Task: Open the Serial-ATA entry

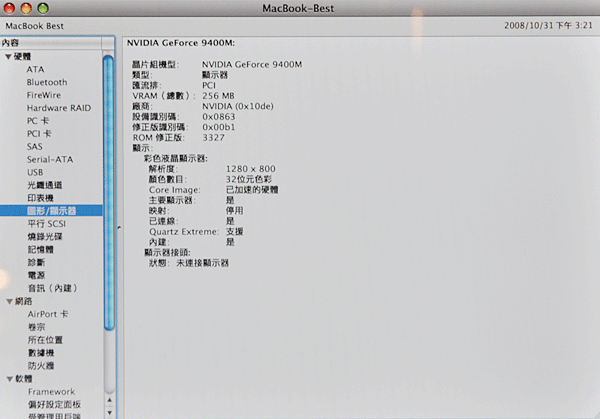Action: [x=50, y=159]
